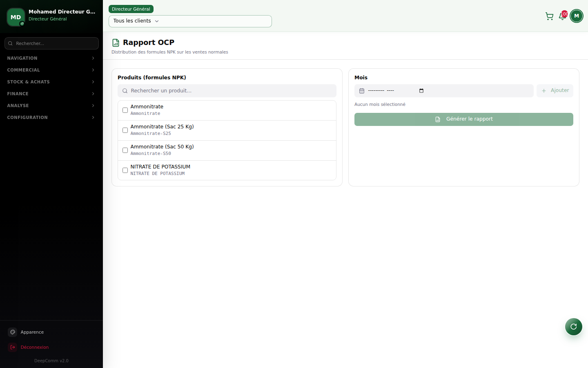Viewport: 588px width, 368px height.
Task: Click the Apparence palette icon
Action: click(x=13, y=332)
